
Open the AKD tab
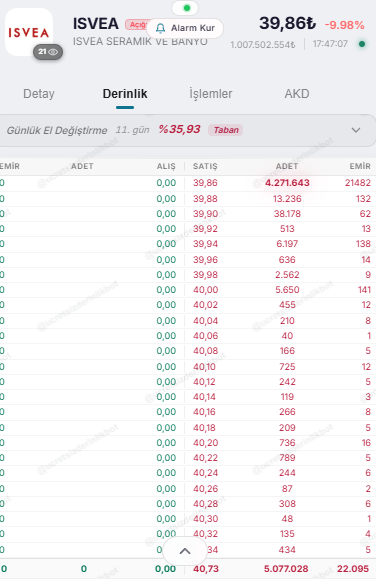(x=297, y=94)
